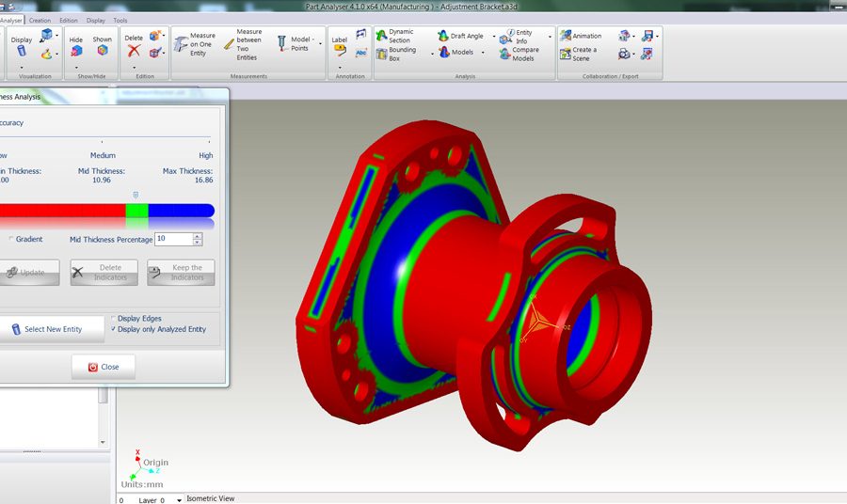Image resolution: width=847 pixels, height=504 pixels.
Task: Uncheck Display only Analyzed Entity
Action: (114, 329)
